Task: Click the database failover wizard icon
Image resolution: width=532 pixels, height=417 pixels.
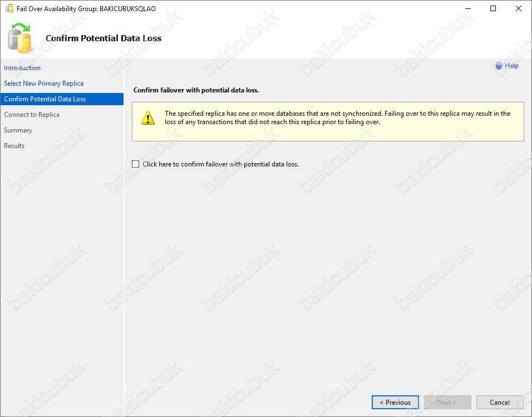Action: pos(19,38)
